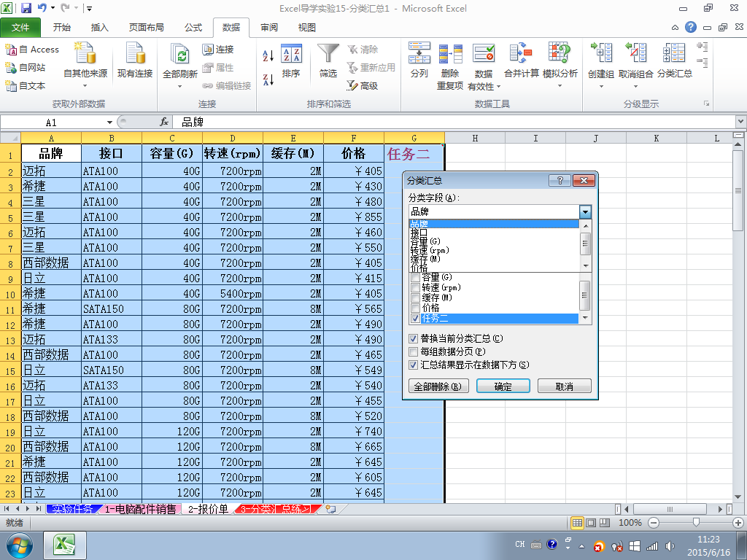This screenshot has height=560, width=747.
Task: Click the fx insert function icon
Action: click(164, 122)
